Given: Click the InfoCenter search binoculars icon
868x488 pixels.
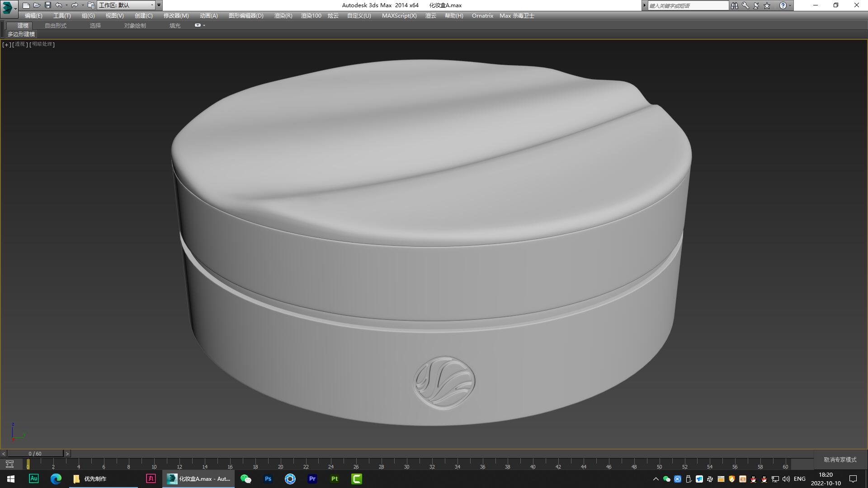Looking at the screenshot, I should click(735, 5).
